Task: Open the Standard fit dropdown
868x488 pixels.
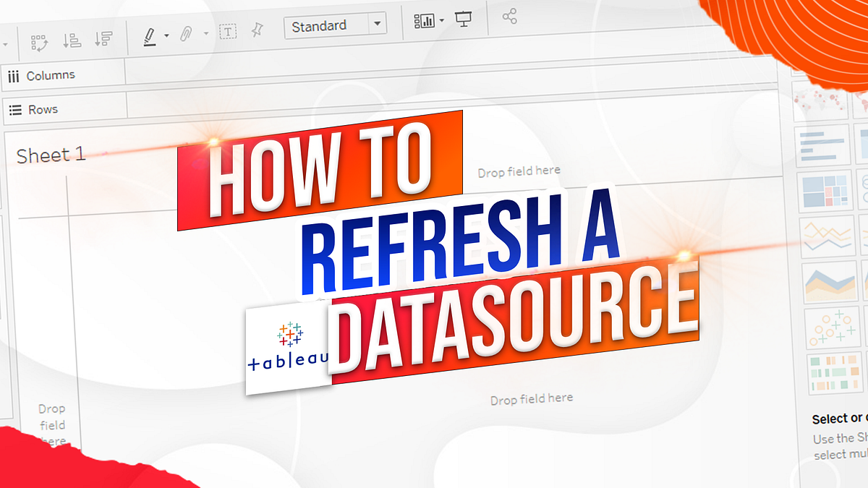Action: pos(377,25)
